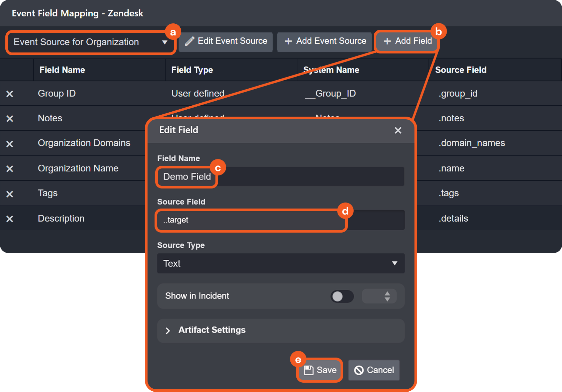Remove the Tags field row
562x392 pixels.
pos(10,194)
